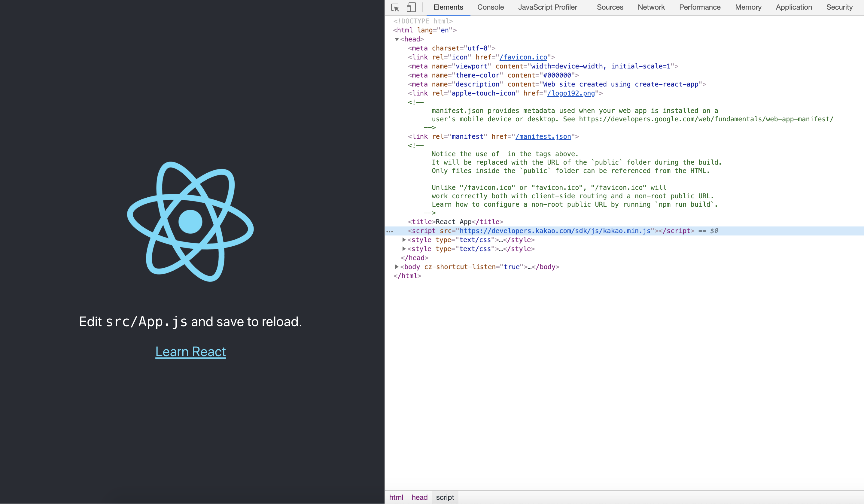This screenshot has height=504, width=864.
Task: Collapse the head element
Action: point(397,39)
